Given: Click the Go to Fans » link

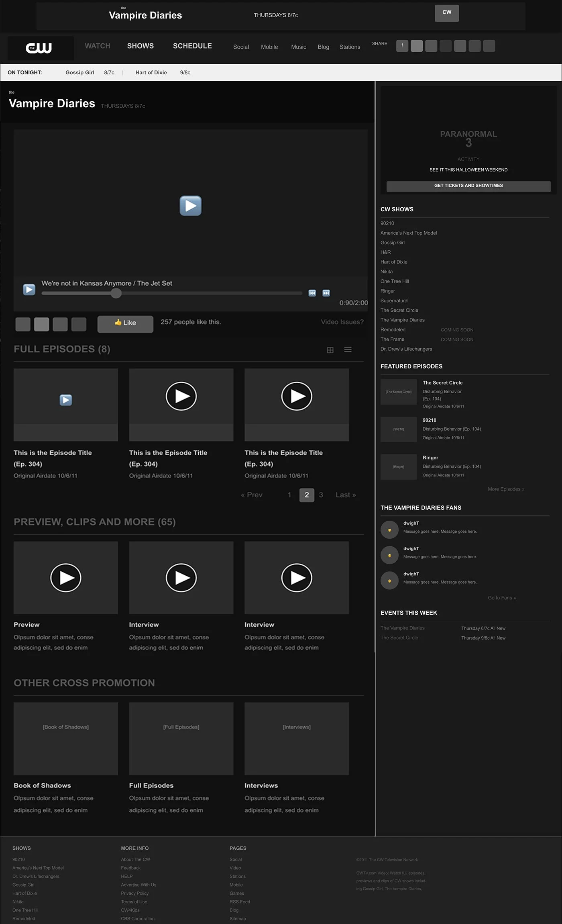Looking at the screenshot, I should (x=502, y=598).
